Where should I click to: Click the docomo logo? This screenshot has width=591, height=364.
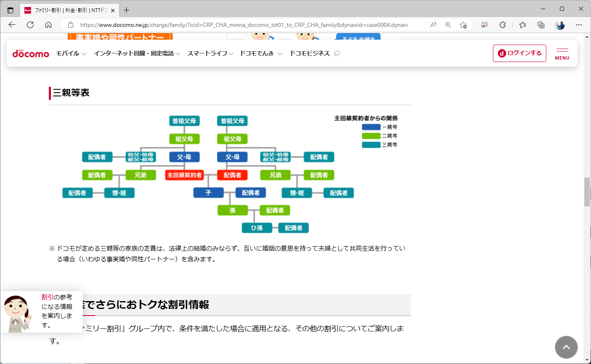31,53
